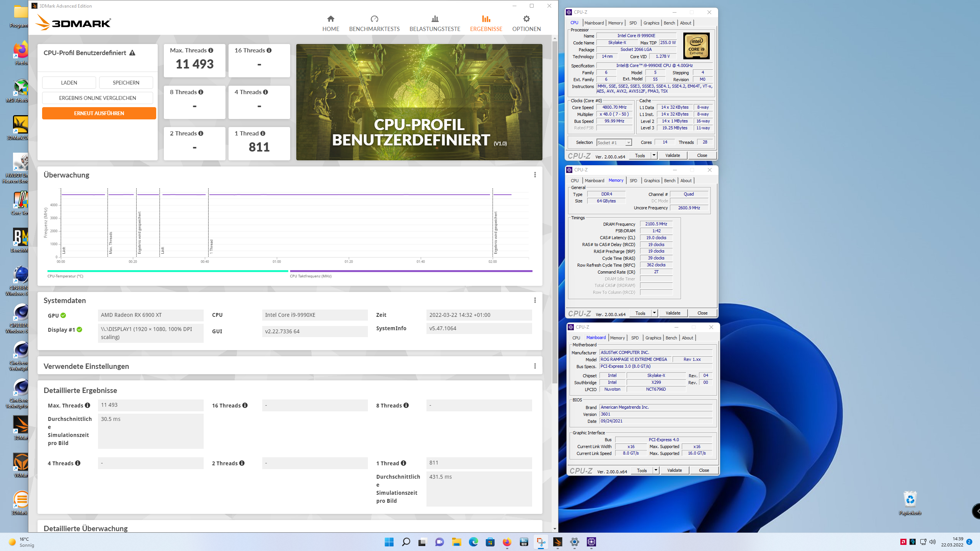This screenshot has height=551, width=980.
Task: Click the 811 score in 1 Thread card
Action: [x=259, y=147]
